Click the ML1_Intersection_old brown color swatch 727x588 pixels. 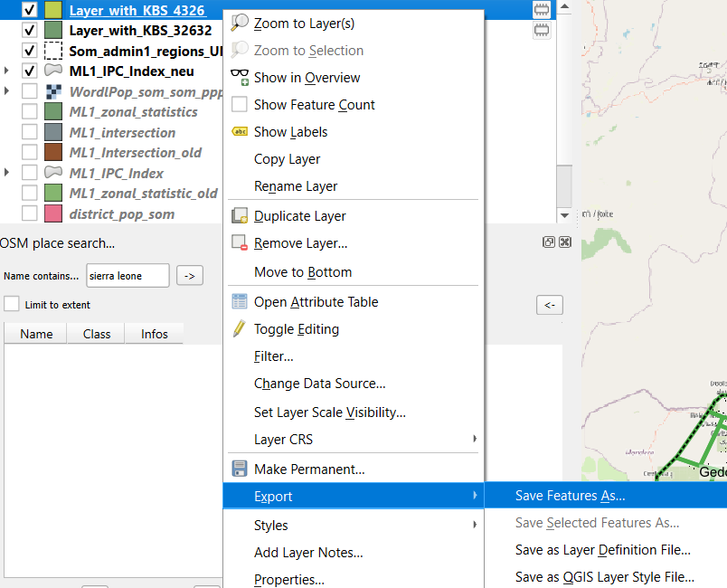click(x=53, y=152)
